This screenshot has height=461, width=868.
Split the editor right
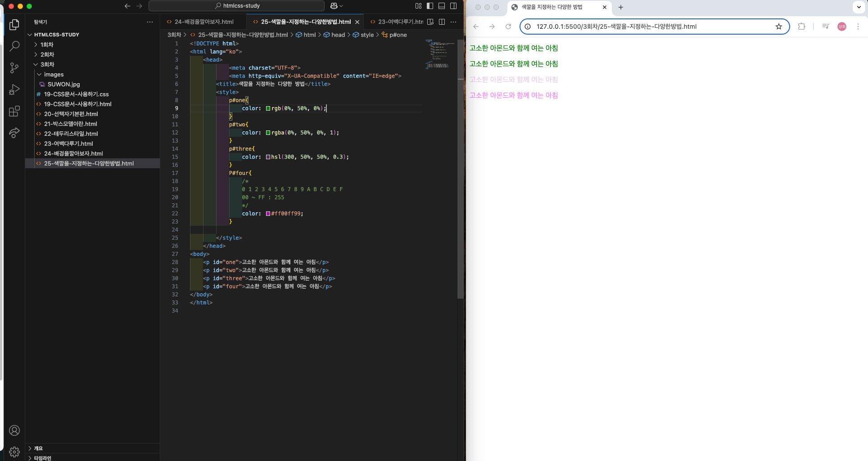tap(442, 22)
